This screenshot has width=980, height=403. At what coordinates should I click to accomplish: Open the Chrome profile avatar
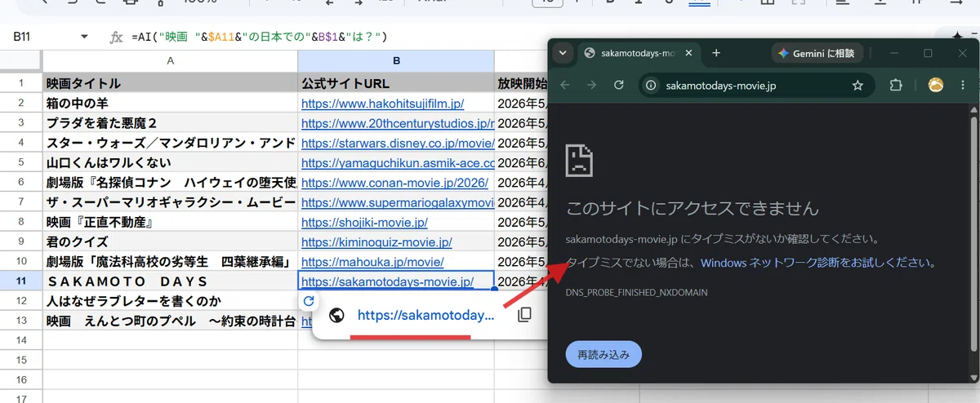coord(936,85)
